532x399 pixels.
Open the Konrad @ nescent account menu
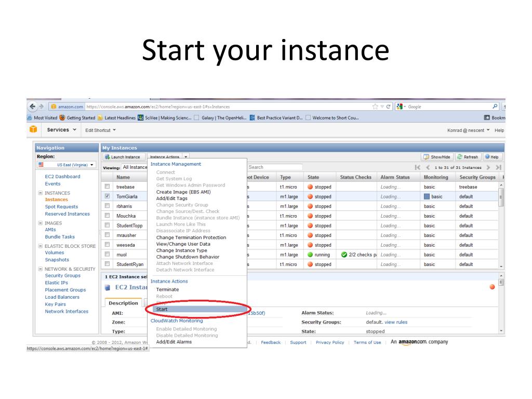(x=468, y=130)
